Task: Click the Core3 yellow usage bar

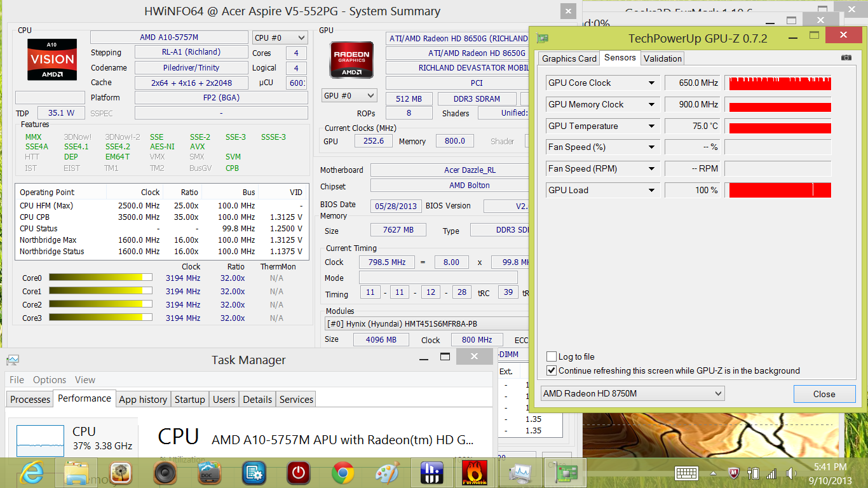Action: (100, 318)
